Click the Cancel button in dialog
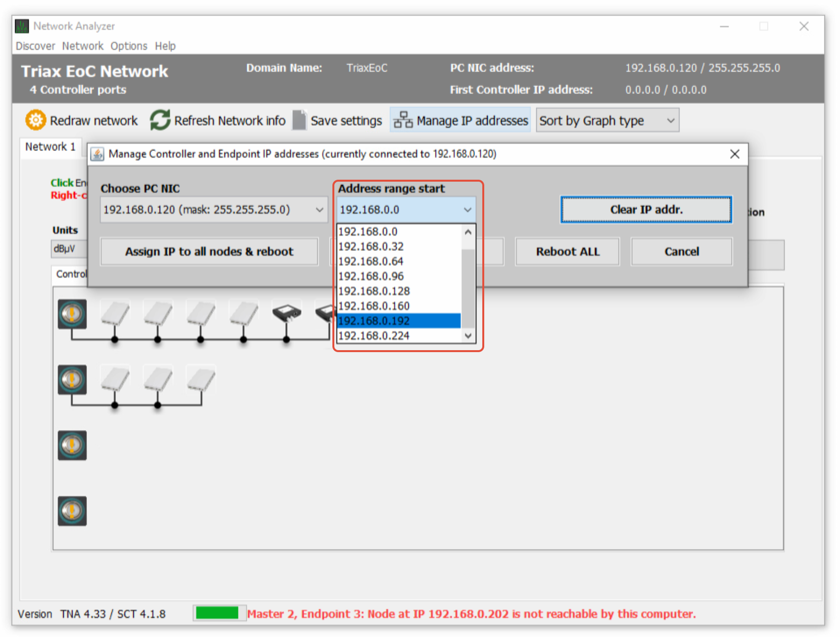The image size is (840, 637). coord(682,251)
